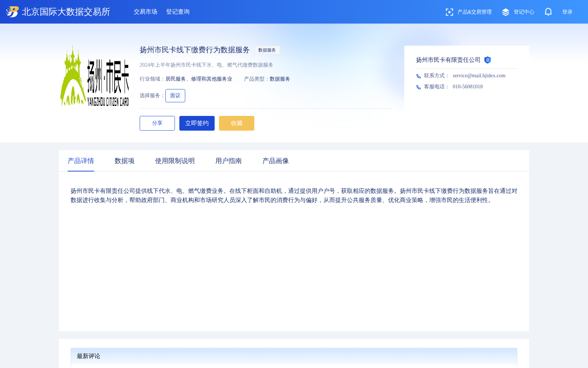Select the 面议 service option
Image resolution: width=588 pixels, height=368 pixels.
[175, 96]
